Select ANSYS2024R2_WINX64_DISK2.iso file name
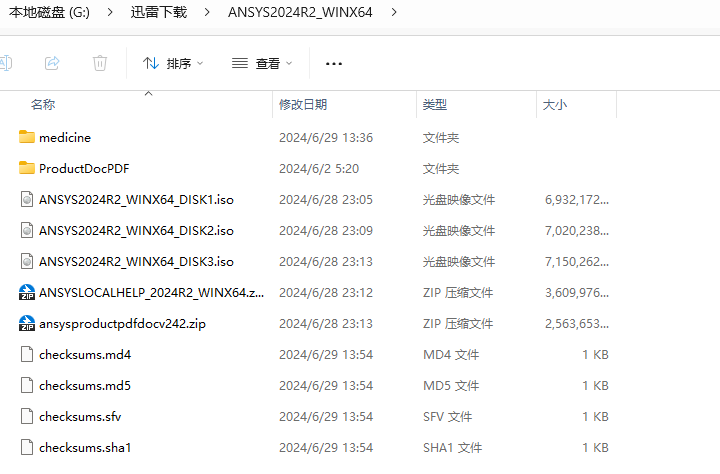This screenshot has width=720, height=474. tap(136, 231)
